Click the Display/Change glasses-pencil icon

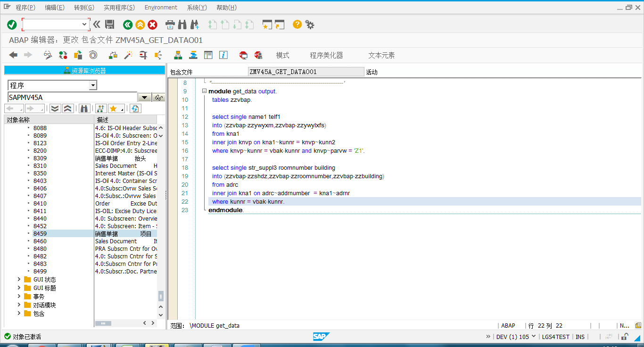(48, 55)
